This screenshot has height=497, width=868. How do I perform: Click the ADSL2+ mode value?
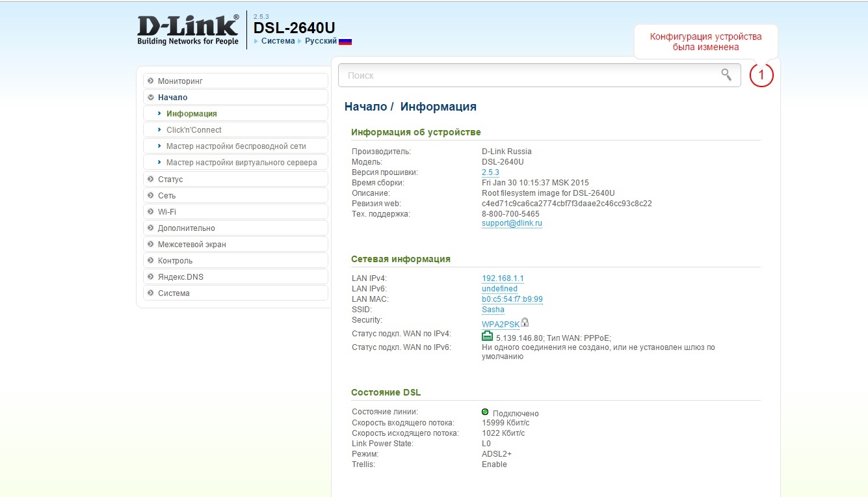496,454
